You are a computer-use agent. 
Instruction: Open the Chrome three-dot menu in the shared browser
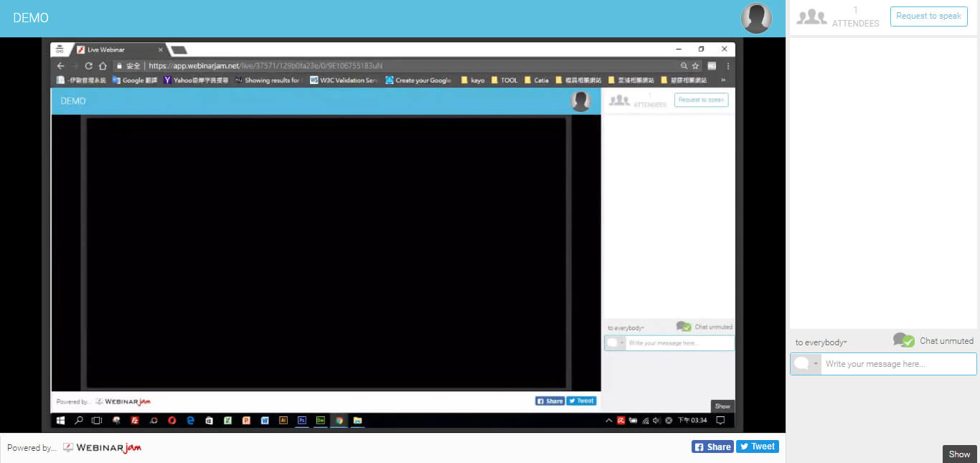tap(728, 66)
